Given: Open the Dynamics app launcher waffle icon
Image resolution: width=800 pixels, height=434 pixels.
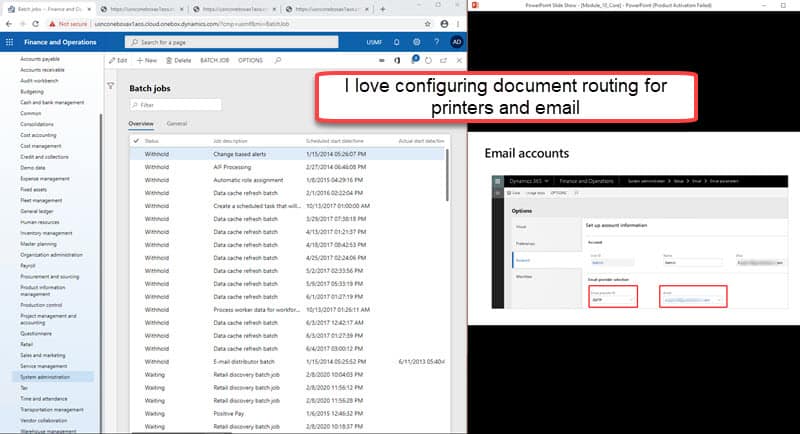Looking at the screenshot, I should [x=9, y=42].
